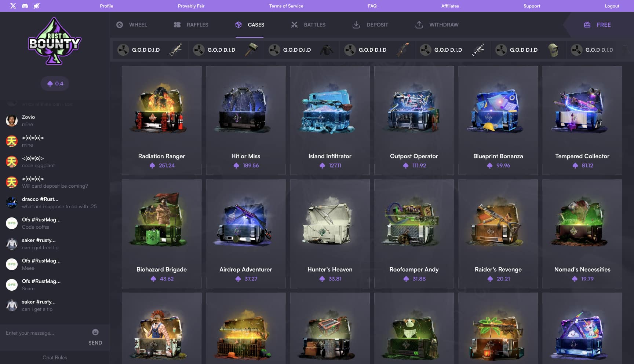Open the Blueprint Bonanza case
This screenshot has height=364, width=634.
point(498,120)
